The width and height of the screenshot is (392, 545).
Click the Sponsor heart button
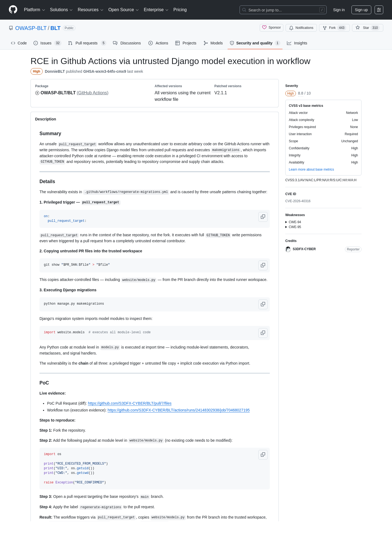271,28
